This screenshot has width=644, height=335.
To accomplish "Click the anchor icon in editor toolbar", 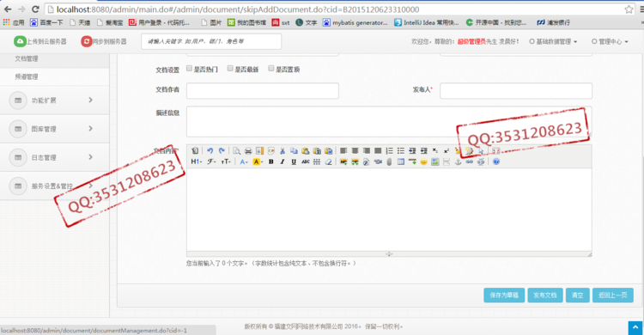I will click(458, 162).
